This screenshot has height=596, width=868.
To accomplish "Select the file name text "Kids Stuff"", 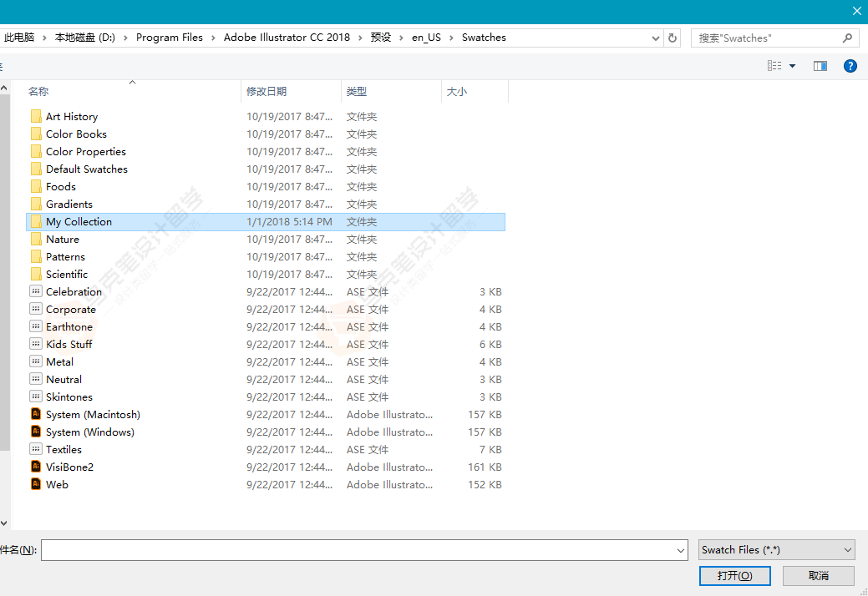I will pos(69,345).
